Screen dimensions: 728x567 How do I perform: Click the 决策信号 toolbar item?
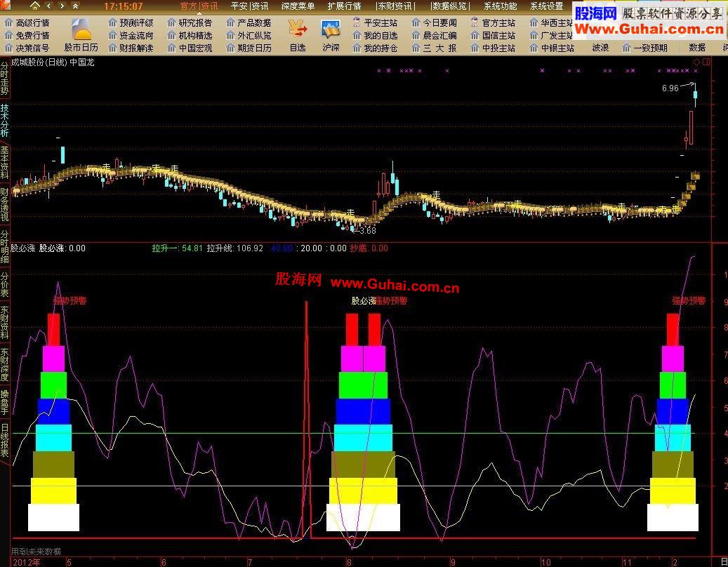(x=27, y=48)
